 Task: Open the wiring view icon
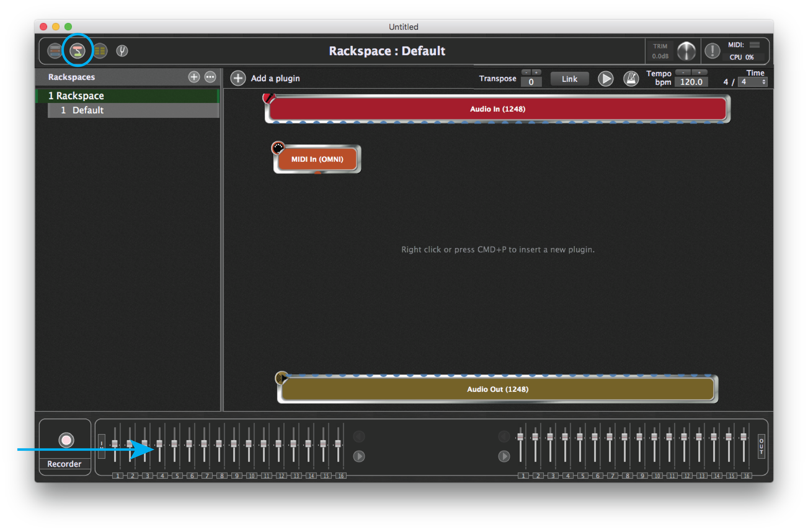77,51
